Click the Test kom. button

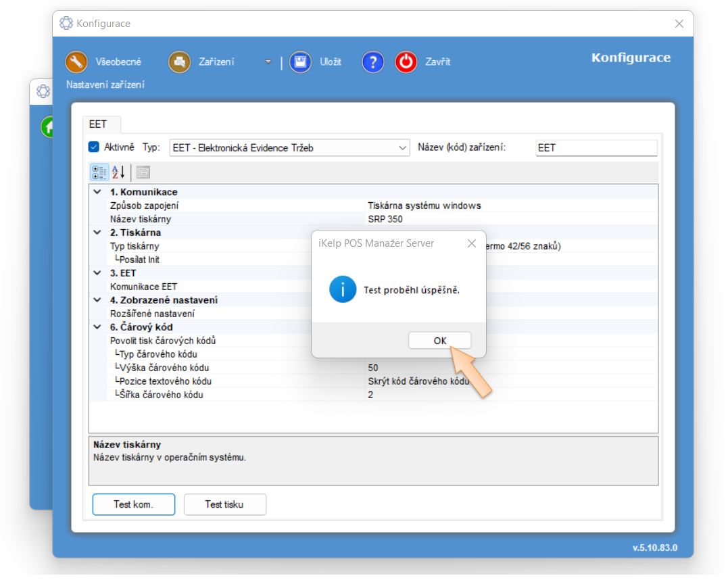click(133, 504)
